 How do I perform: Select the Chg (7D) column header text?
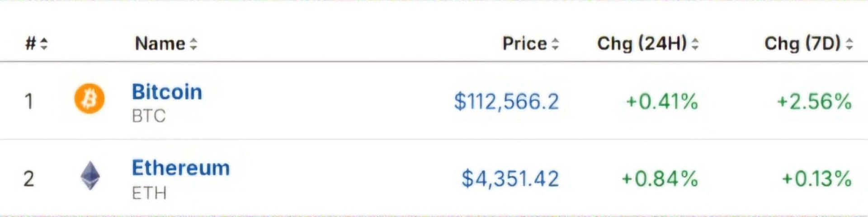click(x=802, y=44)
